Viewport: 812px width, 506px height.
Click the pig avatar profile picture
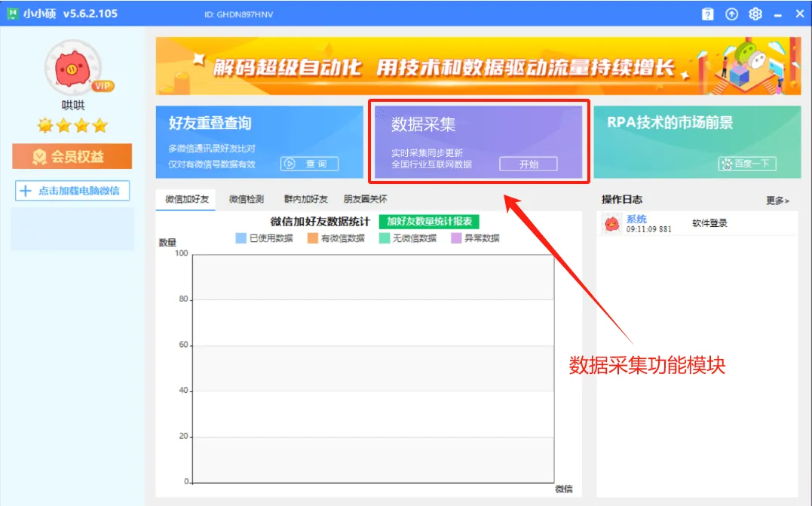click(72, 68)
